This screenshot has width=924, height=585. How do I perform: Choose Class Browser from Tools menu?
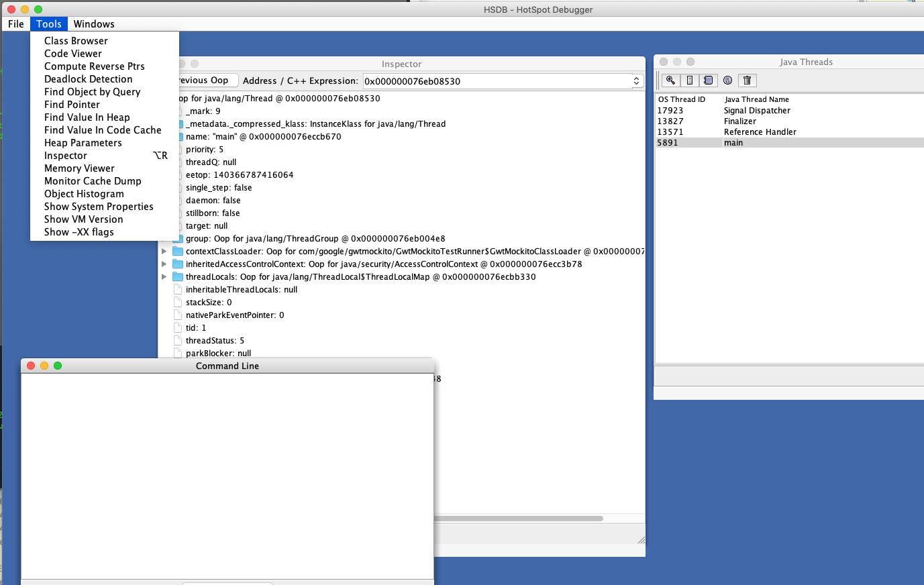[x=76, y=41]
